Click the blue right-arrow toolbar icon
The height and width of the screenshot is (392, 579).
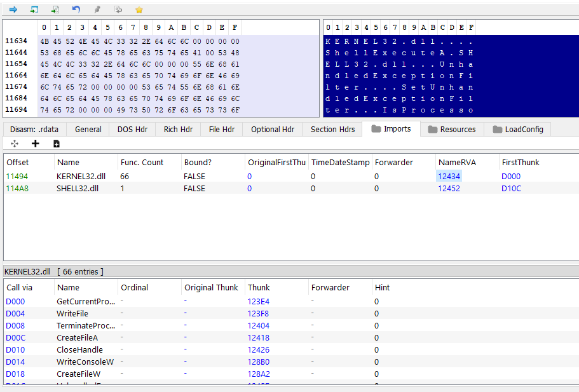tap(13, 10)
